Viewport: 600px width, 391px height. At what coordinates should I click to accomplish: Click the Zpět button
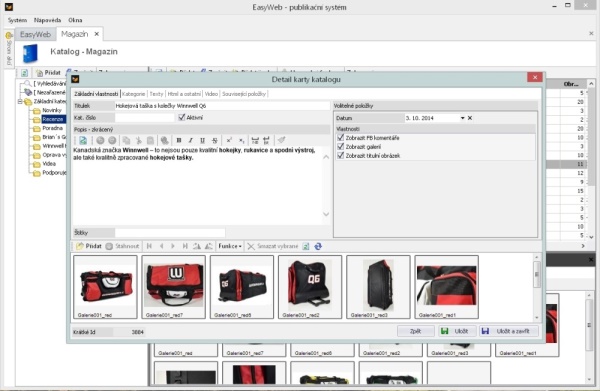pyautogui.click(x=416, y=331)
